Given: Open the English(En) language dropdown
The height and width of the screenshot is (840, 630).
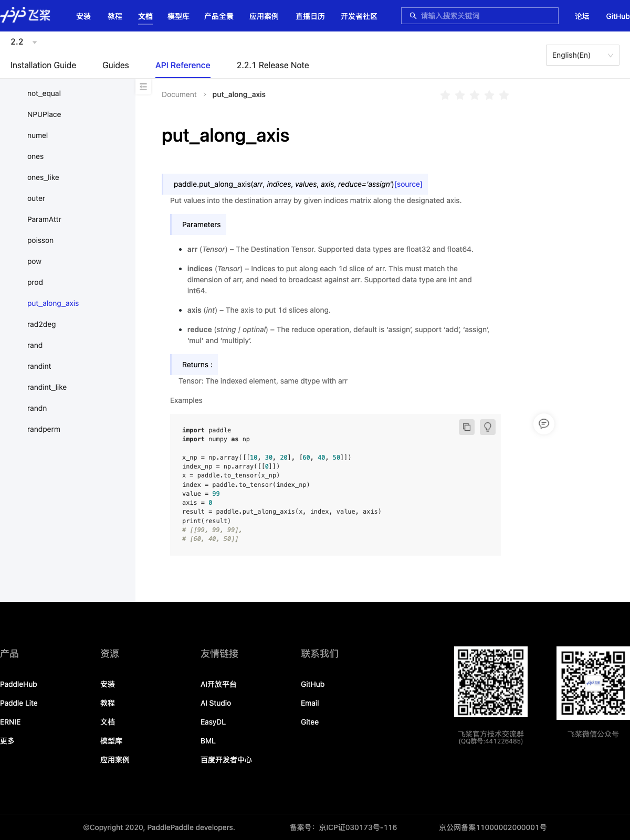Looking at the screenshot, I should [x=583, y=55].
